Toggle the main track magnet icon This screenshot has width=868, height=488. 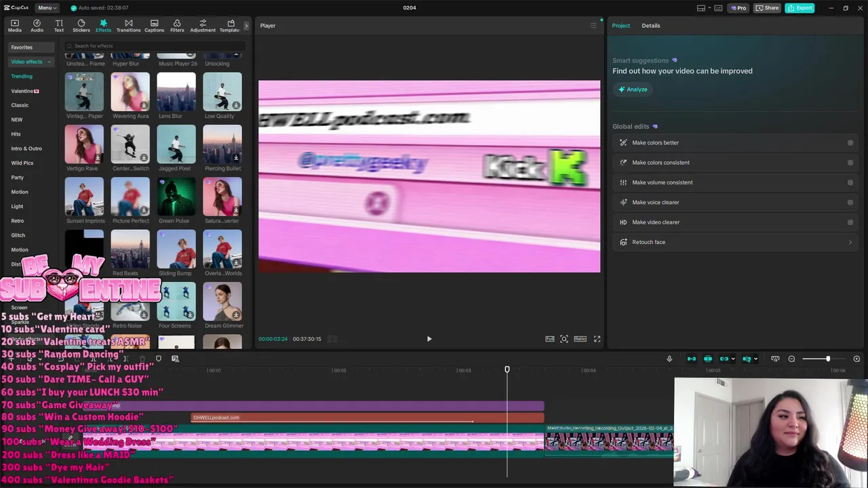point(692,359)
